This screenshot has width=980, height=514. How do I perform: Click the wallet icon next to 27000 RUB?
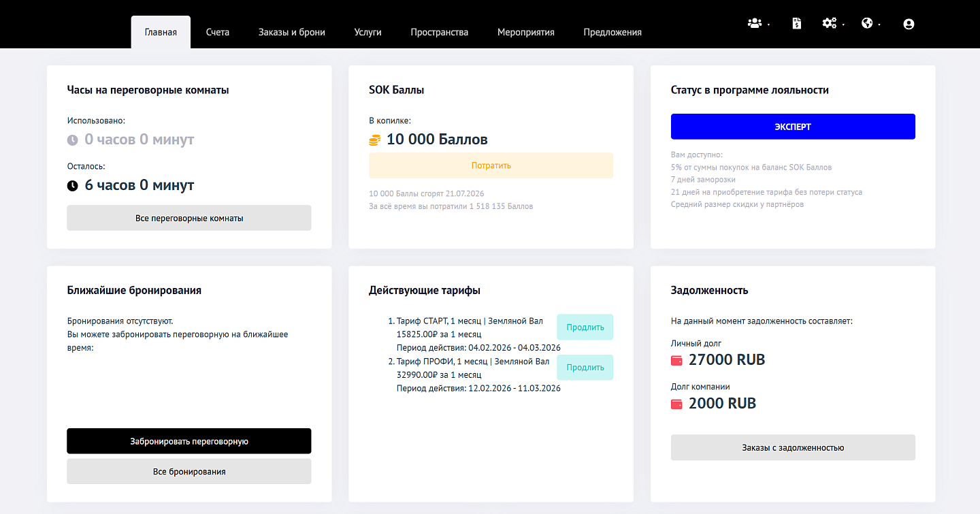coord(677,360)
